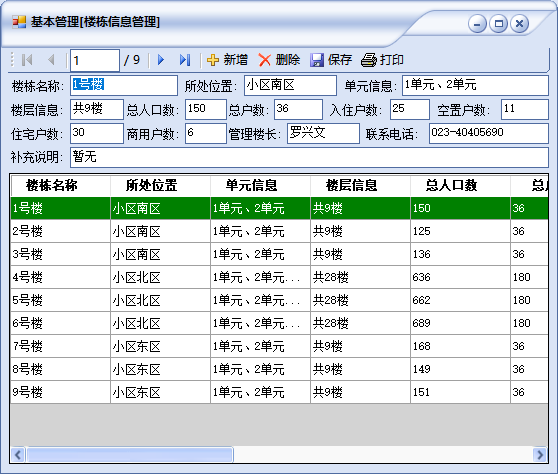Click the app icon in title bar

[x=19, y=22]
